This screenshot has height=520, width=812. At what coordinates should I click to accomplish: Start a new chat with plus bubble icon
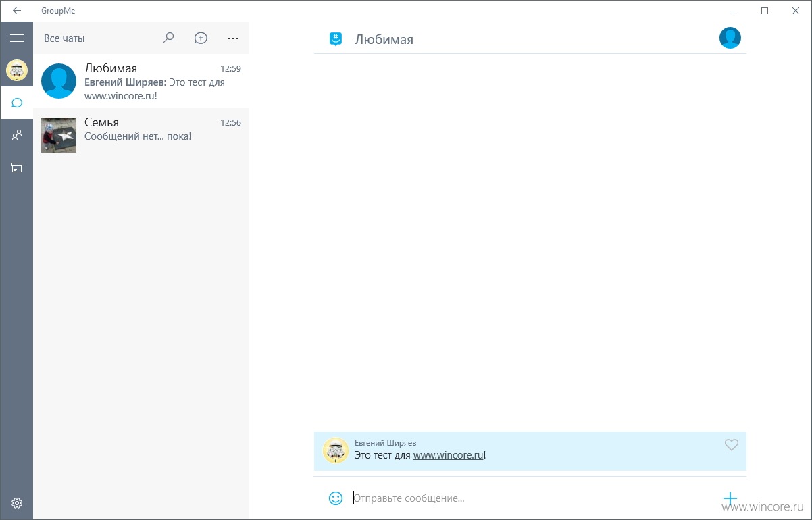tap(201, 38)
